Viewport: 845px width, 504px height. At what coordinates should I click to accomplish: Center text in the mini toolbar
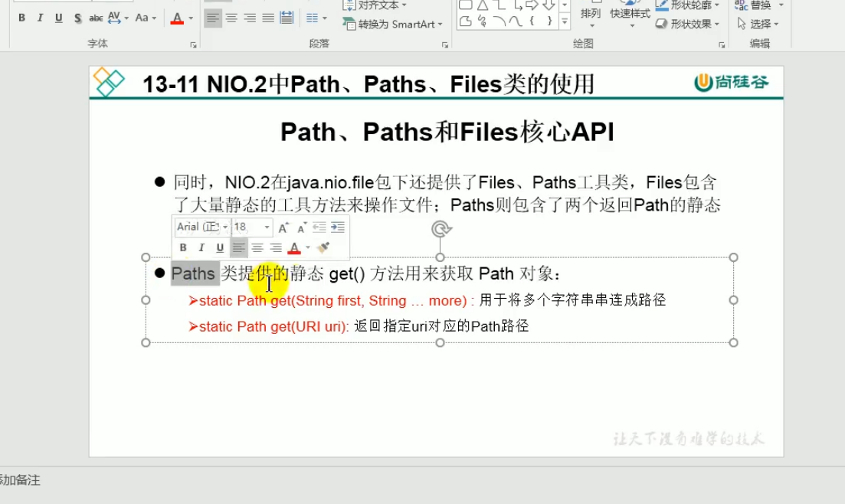click(257, 247)
